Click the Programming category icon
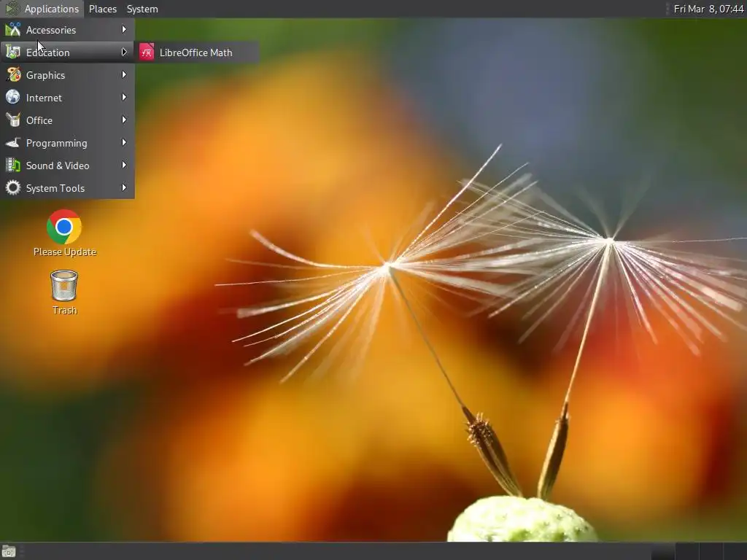The height and width of the screenshot is (560, 747). [x=13, y=142]
